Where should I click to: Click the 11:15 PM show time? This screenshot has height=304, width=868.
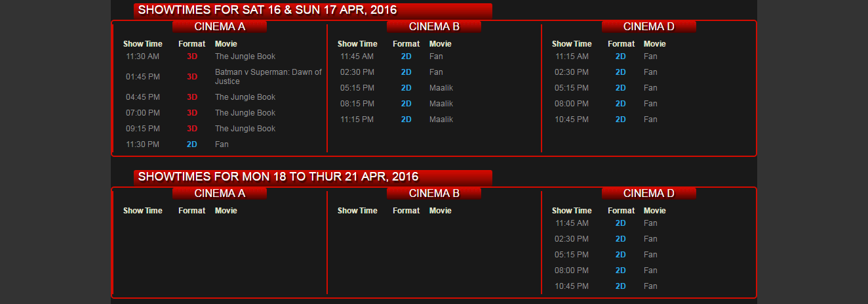tap(357, 119)
